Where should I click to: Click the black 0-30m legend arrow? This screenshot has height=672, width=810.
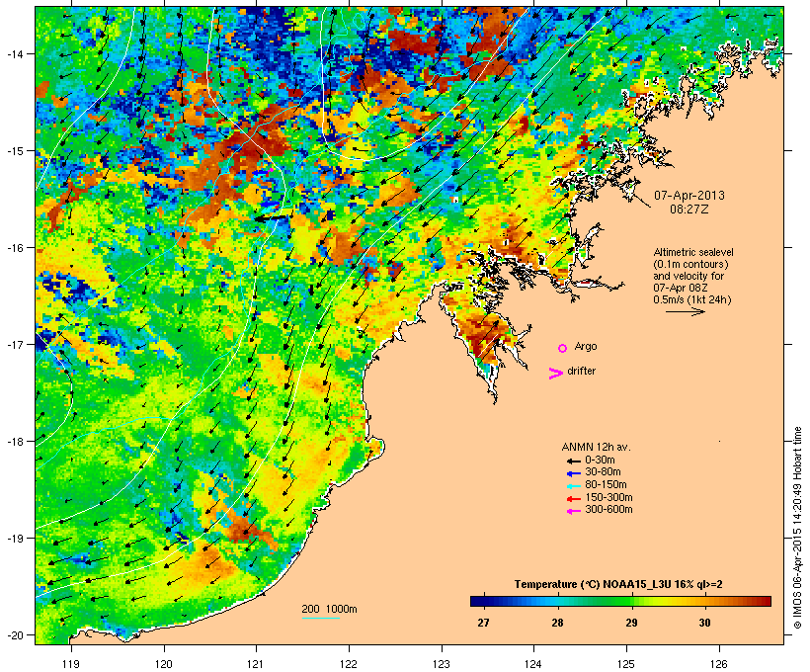[573, 462]
